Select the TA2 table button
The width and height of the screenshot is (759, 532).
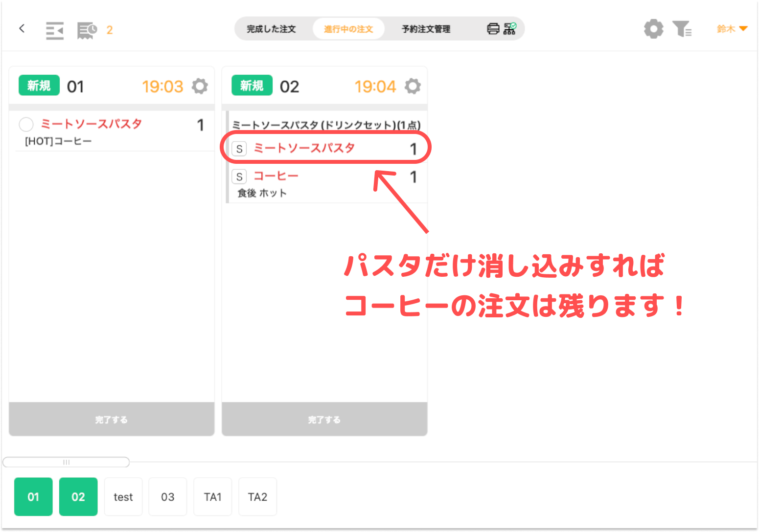tap(258, 497)
